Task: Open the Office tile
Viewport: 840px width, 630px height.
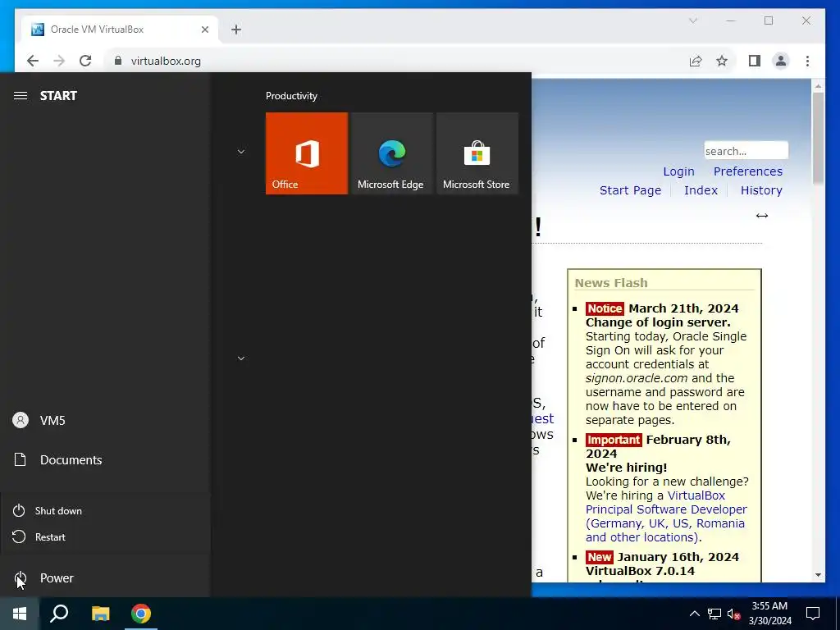Action: [x=307, y=153]
